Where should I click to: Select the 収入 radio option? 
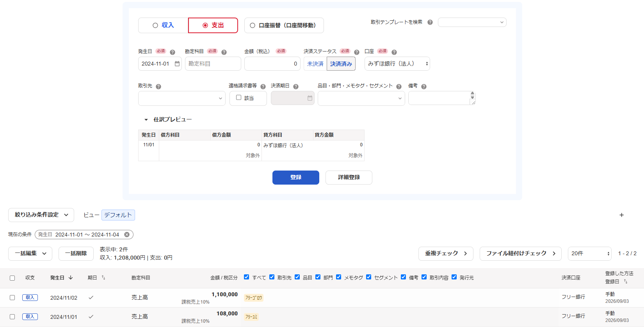tap(163, 25)
